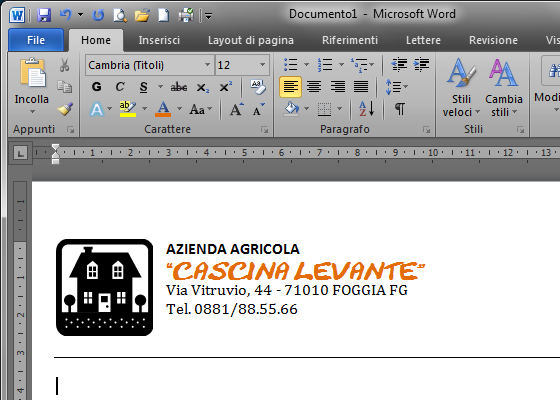Click the tab selector icon left of ruler
The width and height of the screenshot is (560, 400).
20,154
